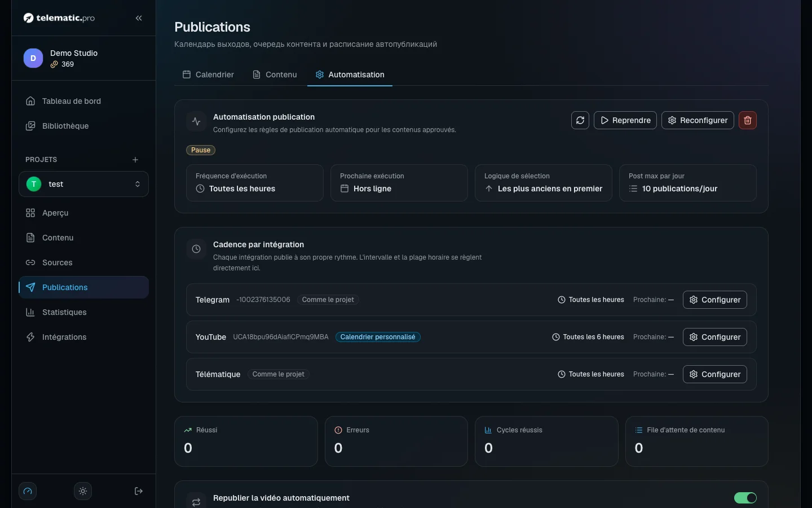Disable the Republier la vidéo automatiquement switch
The height and width of the screenshot is (508, 812).
coord(745,498)
